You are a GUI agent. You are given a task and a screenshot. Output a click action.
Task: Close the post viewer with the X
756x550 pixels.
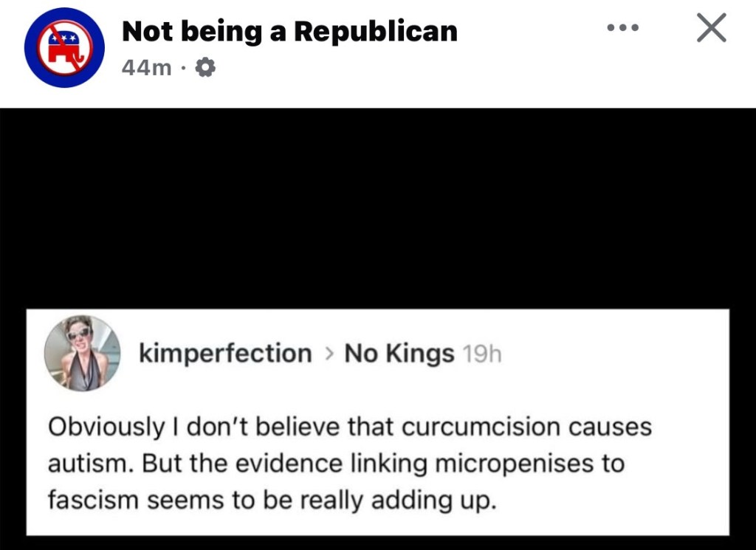711,29
